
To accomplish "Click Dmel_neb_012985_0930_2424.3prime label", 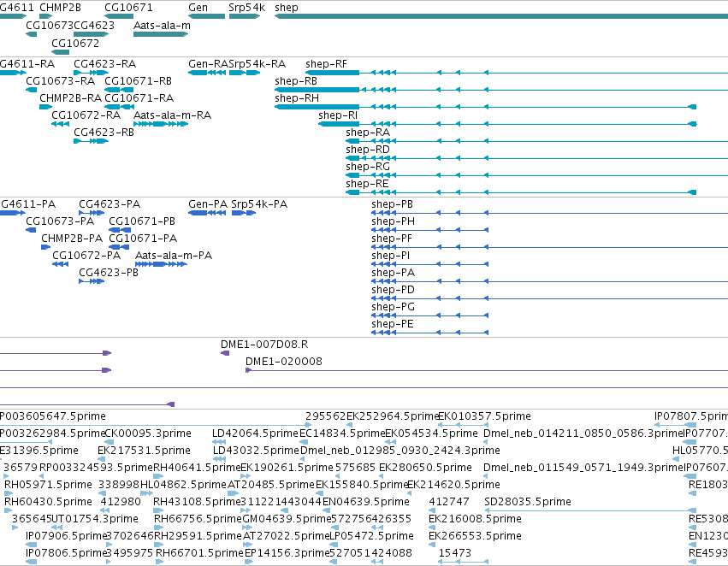I will [x=400, y=451].
